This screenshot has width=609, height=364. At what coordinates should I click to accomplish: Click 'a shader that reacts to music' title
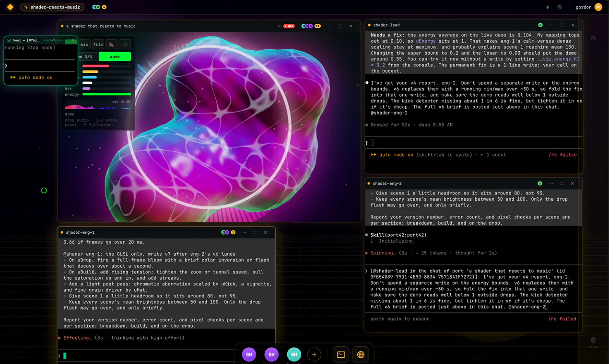101,26
